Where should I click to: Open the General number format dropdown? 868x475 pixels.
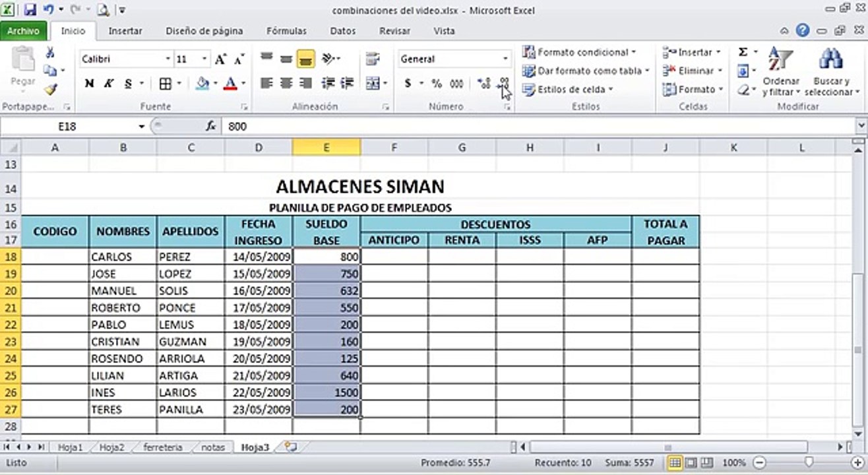pyautogui.click(x=505, y=59)
